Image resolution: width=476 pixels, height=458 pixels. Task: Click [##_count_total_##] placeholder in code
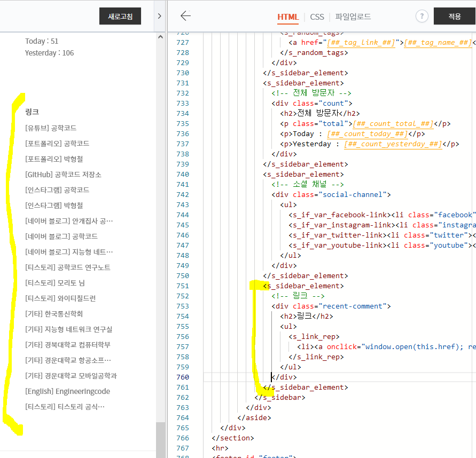tap(393, 123)
